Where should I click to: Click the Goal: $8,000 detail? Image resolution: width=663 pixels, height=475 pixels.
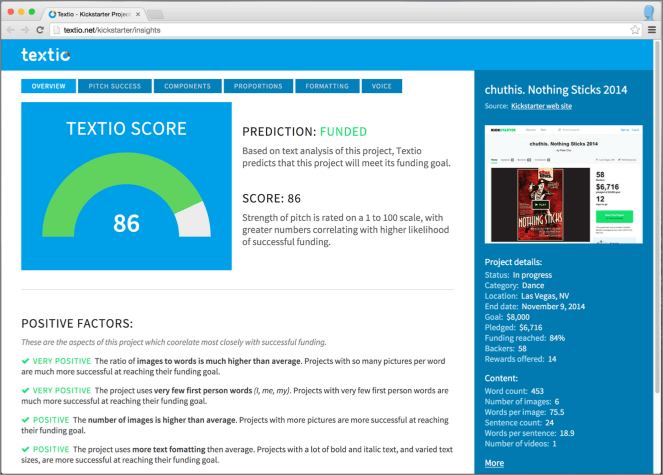click(507, 317)
